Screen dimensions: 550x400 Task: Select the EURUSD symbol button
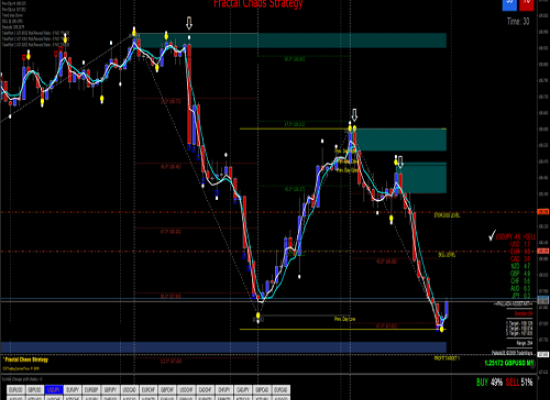pyautogui.click(x=16, y=390)
